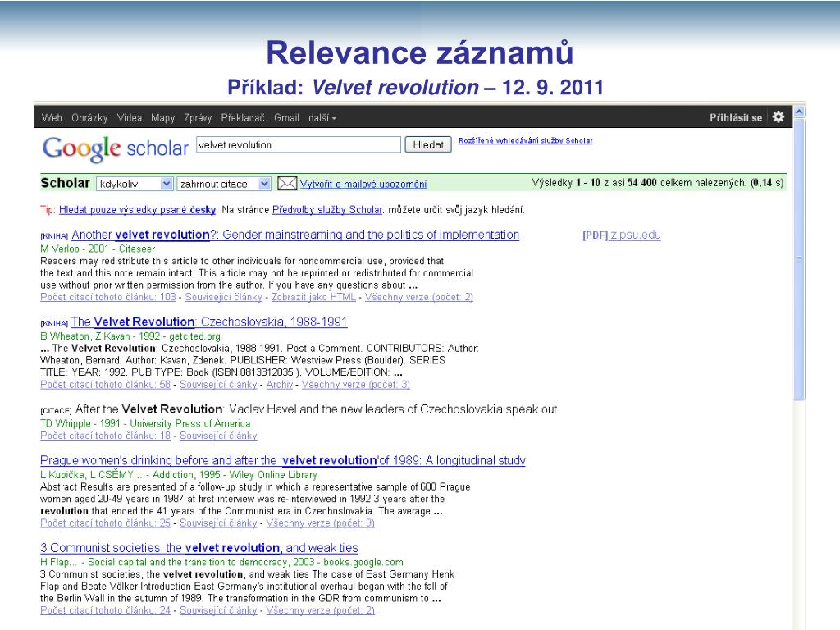Open 'Another velvet revolution?' result title
This screenshot has width=840, height=630.
(295, 235)
